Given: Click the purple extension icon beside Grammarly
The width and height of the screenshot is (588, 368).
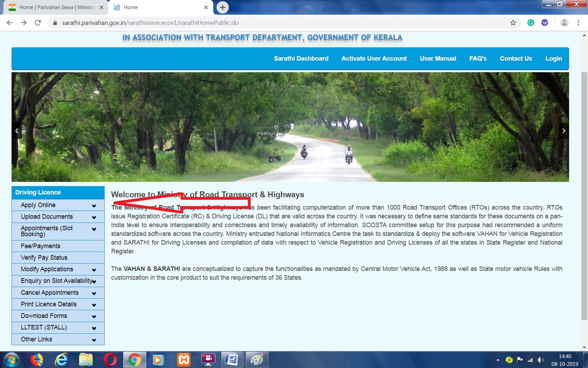Looking at the screenshot, I should tap(545, 22).
